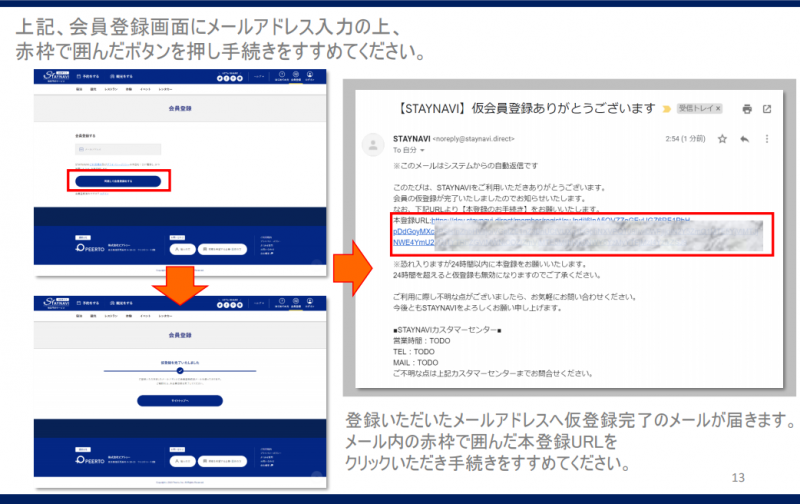Click the question-mark help icon on the upper page header
This screenshot has width=800, height=504.
tap(282, 76)
